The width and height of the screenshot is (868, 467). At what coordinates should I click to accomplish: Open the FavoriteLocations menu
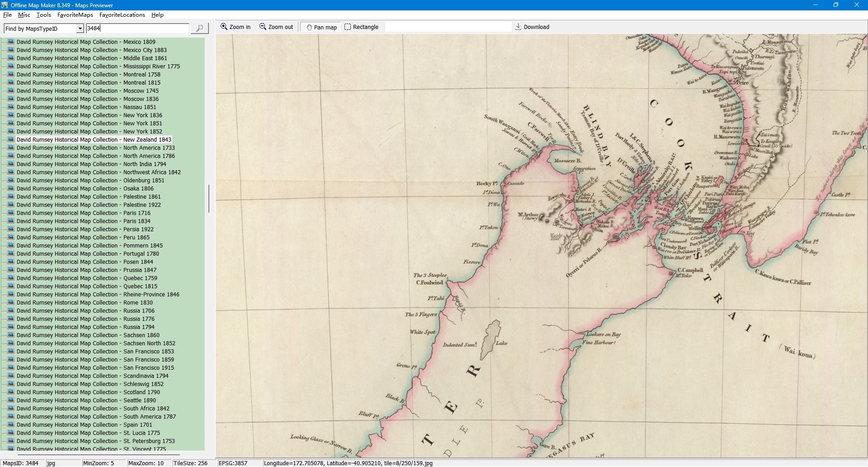tap(122, 15)
